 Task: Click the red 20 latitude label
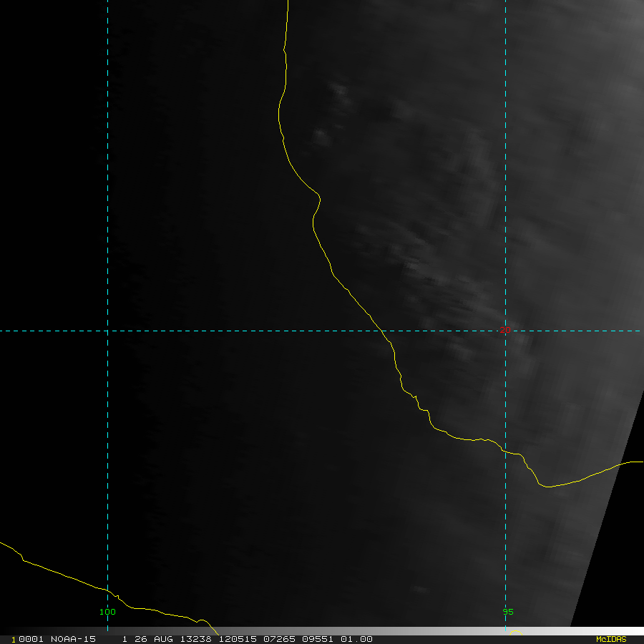coord(505,330)
